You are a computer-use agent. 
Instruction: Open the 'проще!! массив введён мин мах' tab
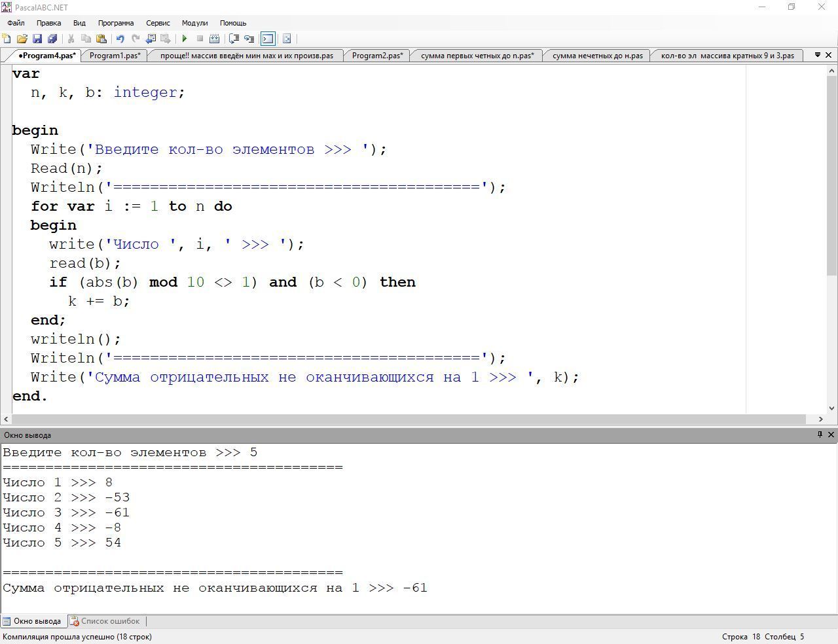point(247,56)
